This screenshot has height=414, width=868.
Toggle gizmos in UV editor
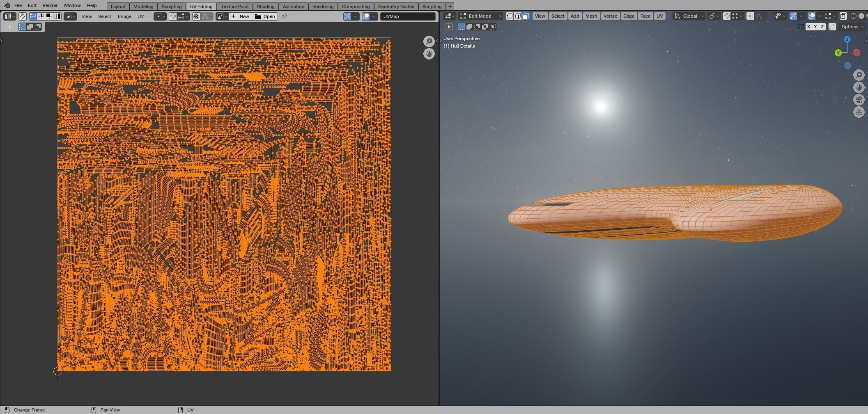point(347,16)
